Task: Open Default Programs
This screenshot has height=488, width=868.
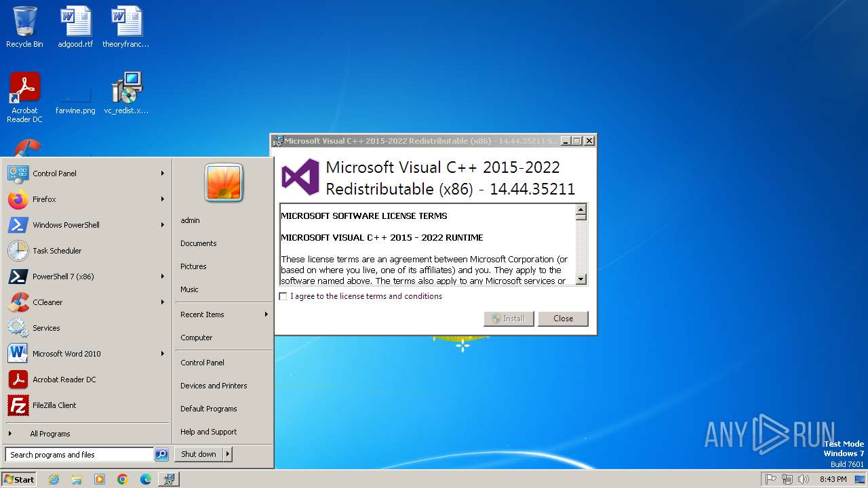Action: pyautogui.click(x=224, y=409)
